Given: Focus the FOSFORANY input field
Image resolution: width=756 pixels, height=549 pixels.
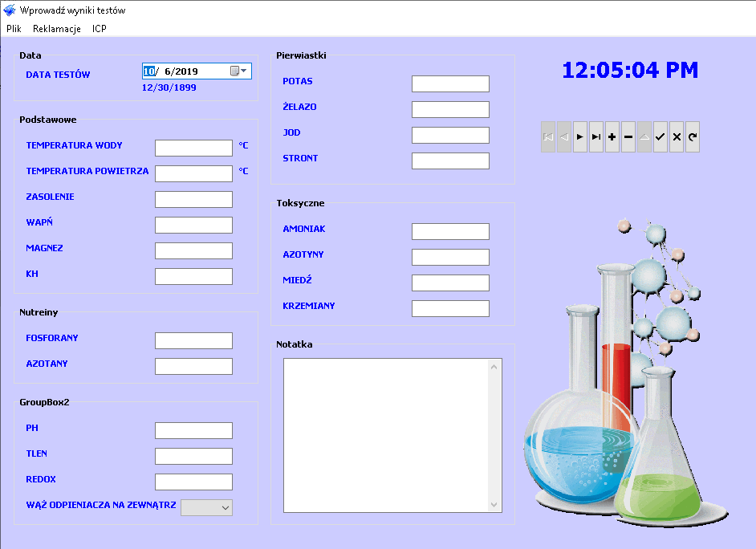Looking at the screenshot, I should pyautogui.click(x=193, y=340).
